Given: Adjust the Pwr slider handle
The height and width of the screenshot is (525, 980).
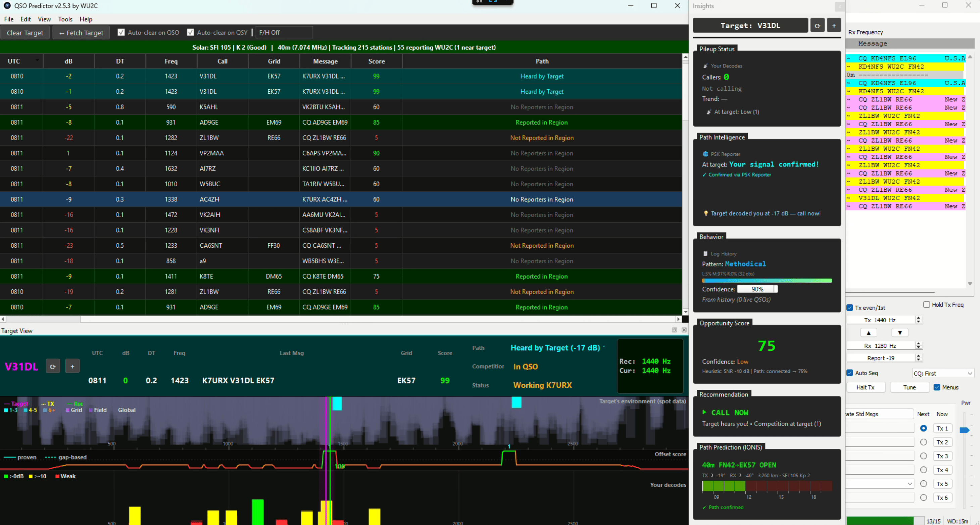Looking at the screenshot, I should [x=965, y=430].
